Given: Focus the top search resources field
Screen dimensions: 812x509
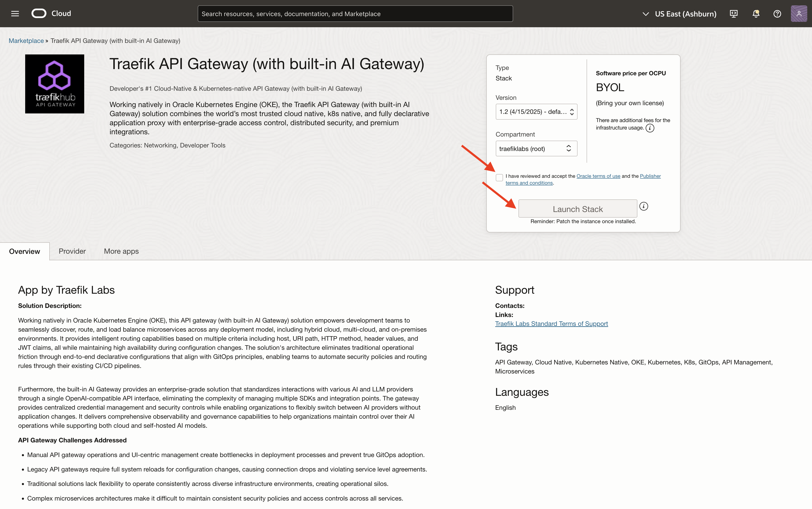Looking at the screenshot, I should [355, 14].
